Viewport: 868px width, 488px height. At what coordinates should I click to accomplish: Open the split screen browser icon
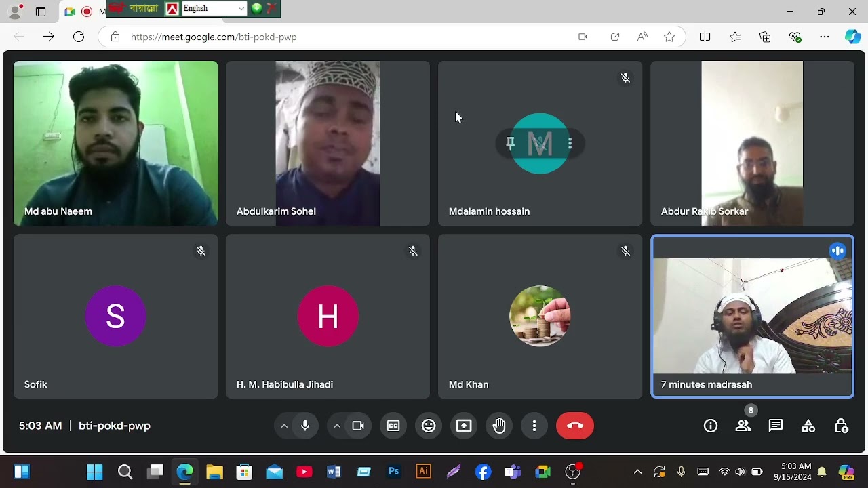(x=705, y=37)
